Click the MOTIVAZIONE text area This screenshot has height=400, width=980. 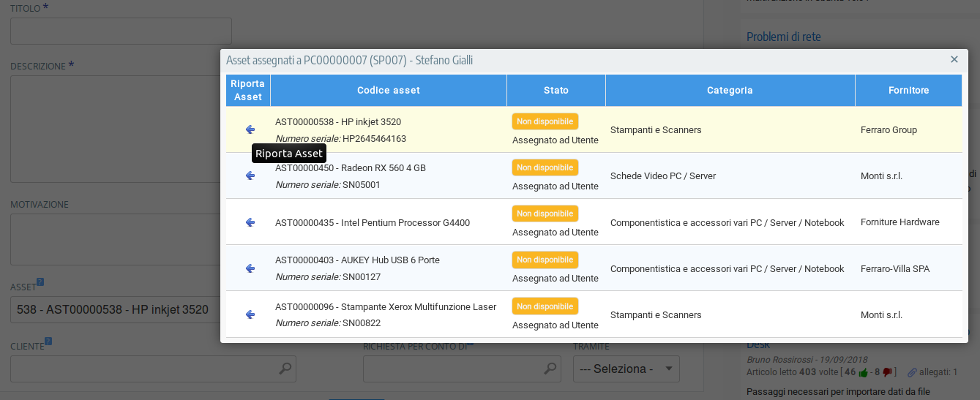(x=116, y=239)
